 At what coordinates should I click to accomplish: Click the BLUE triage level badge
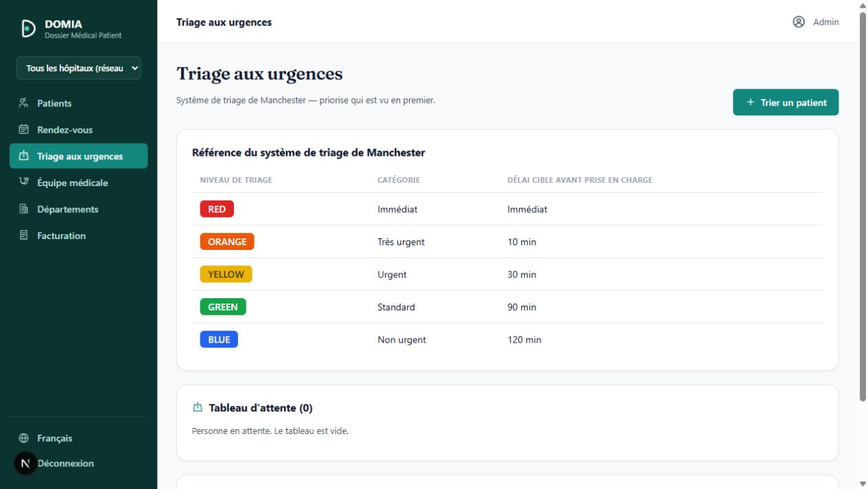(x=219, y=339)
